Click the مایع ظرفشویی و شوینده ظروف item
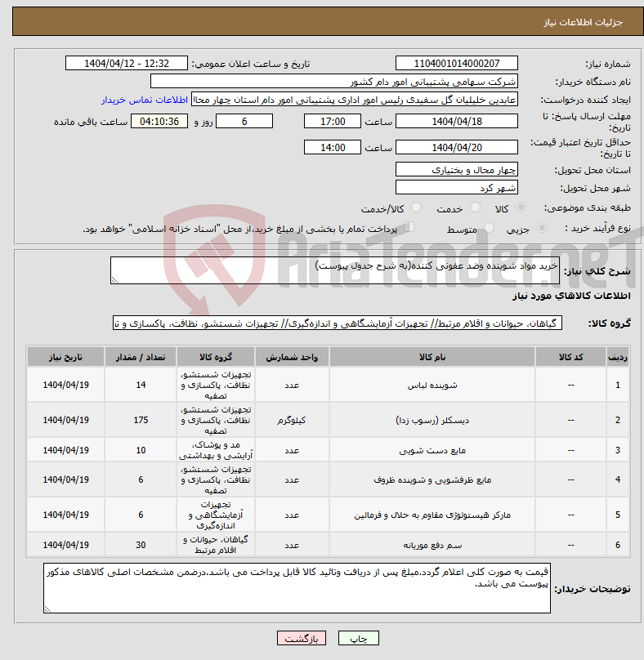The width and height of the screenshot is (644, 660). click(432, 479)
